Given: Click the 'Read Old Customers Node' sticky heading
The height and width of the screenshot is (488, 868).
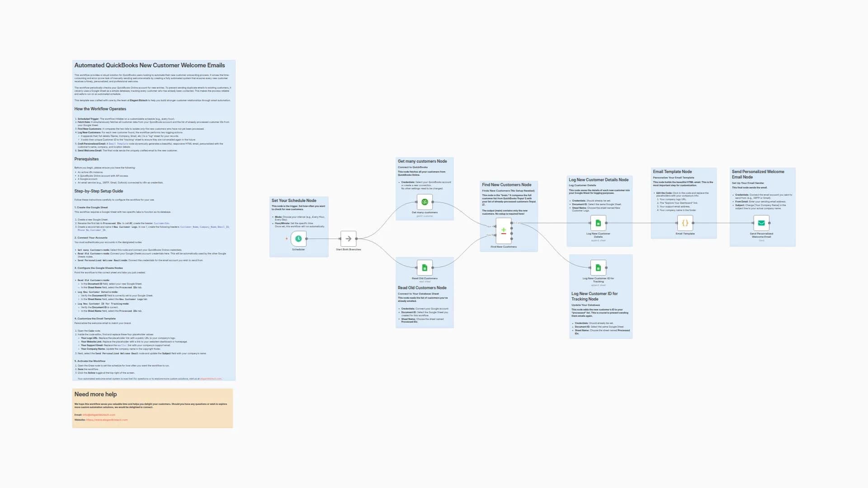Looking at the screenshot, I should coord(422,288).
